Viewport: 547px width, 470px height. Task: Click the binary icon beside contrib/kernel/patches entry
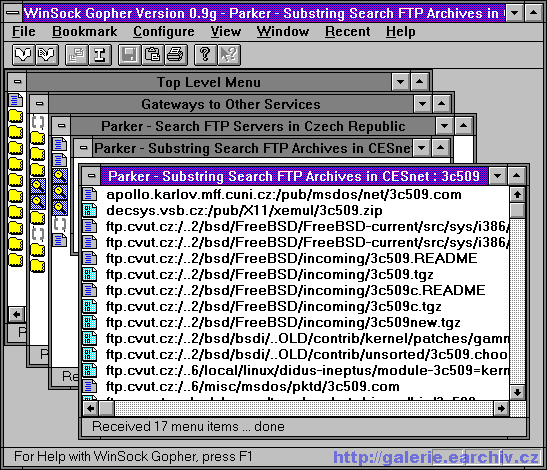(x=90, y=338)
